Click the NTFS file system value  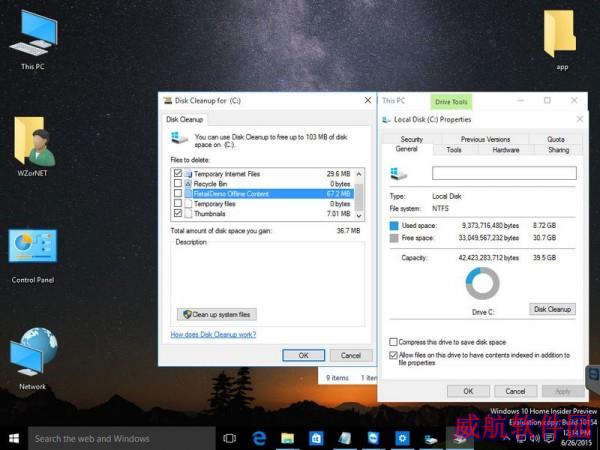coord(440,209)
